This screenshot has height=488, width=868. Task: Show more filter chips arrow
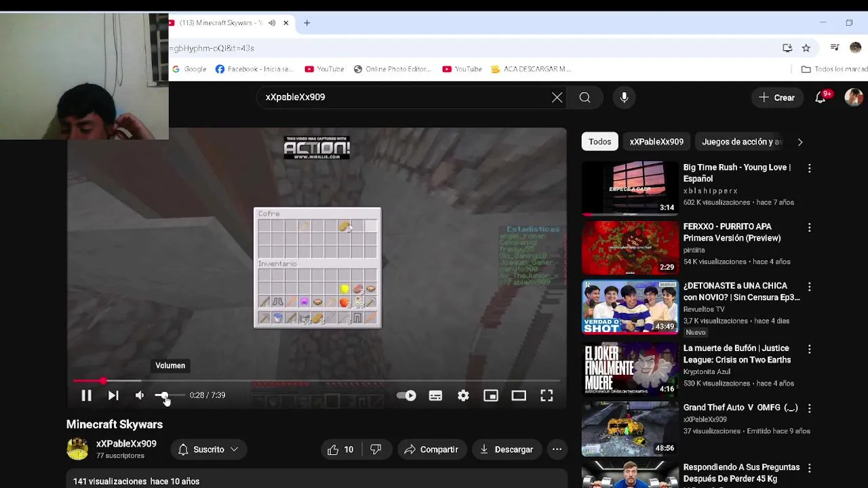(x=800, y=142)
